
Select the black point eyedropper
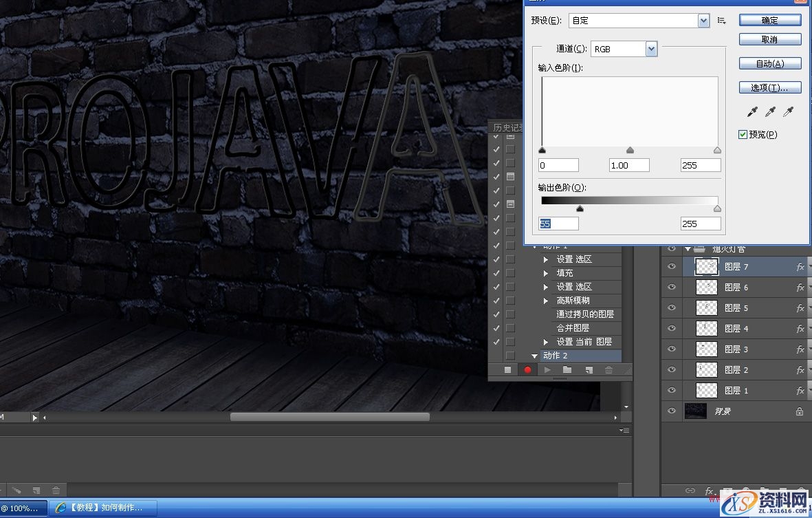point(754,111)
